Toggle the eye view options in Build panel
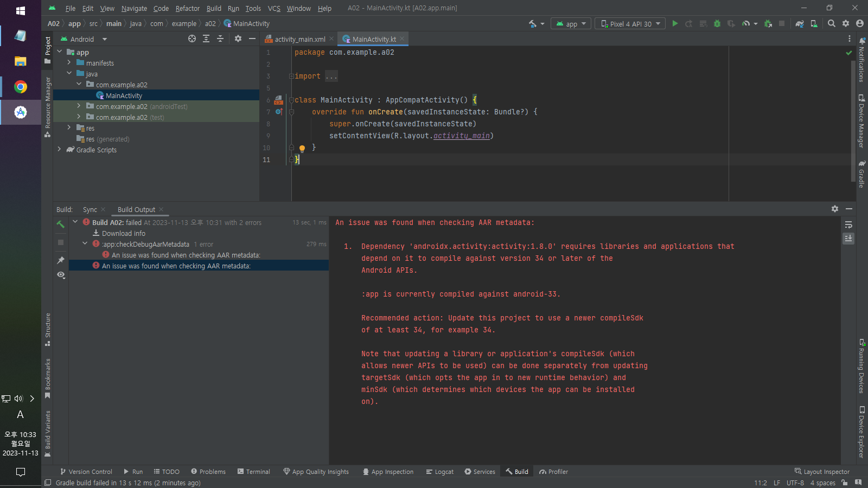This screenshot has height=488, width=868. 61,275
